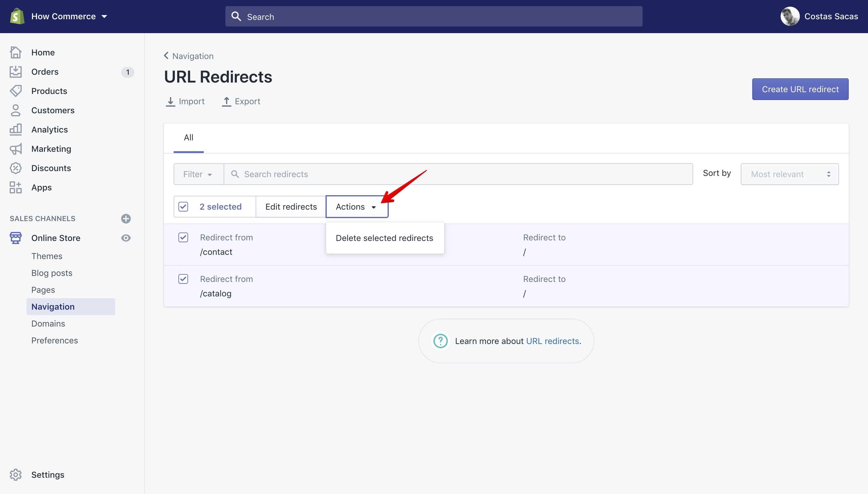Click the Navigation breadcrumb link text
This screenshot has width=868, height=494.
coord(193,56)
